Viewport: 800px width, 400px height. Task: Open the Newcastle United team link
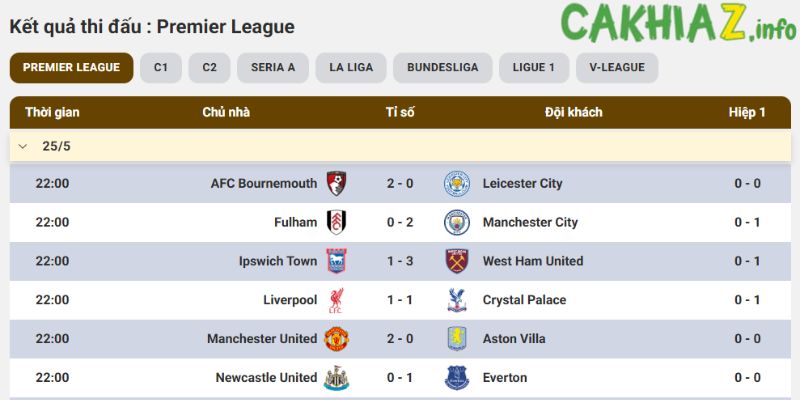click(266, 378)
